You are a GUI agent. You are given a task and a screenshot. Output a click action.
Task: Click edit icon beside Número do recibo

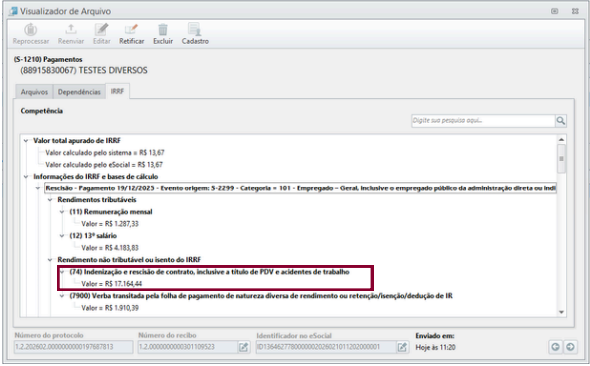pyautogui.click(x=243, y=347)
